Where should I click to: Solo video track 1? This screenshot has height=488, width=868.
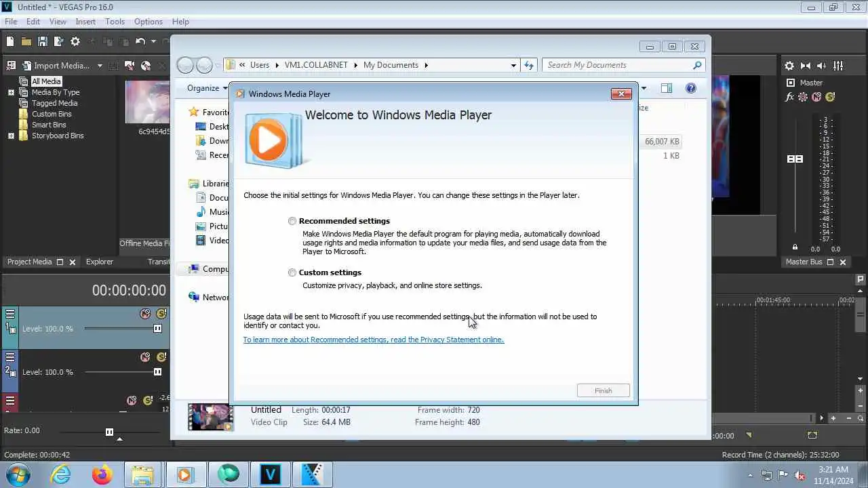coord(161,313)
